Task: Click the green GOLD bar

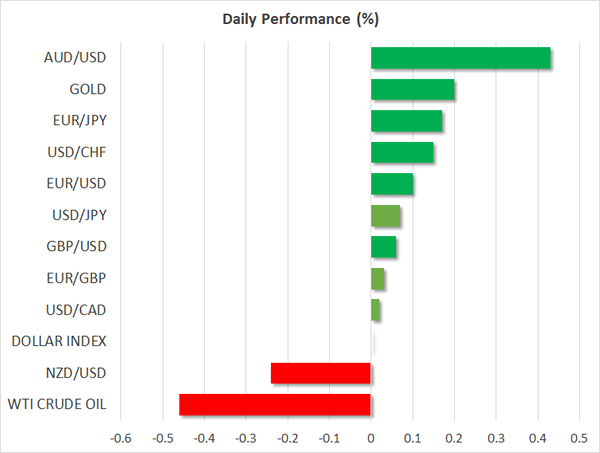Action: pos(412,90)
